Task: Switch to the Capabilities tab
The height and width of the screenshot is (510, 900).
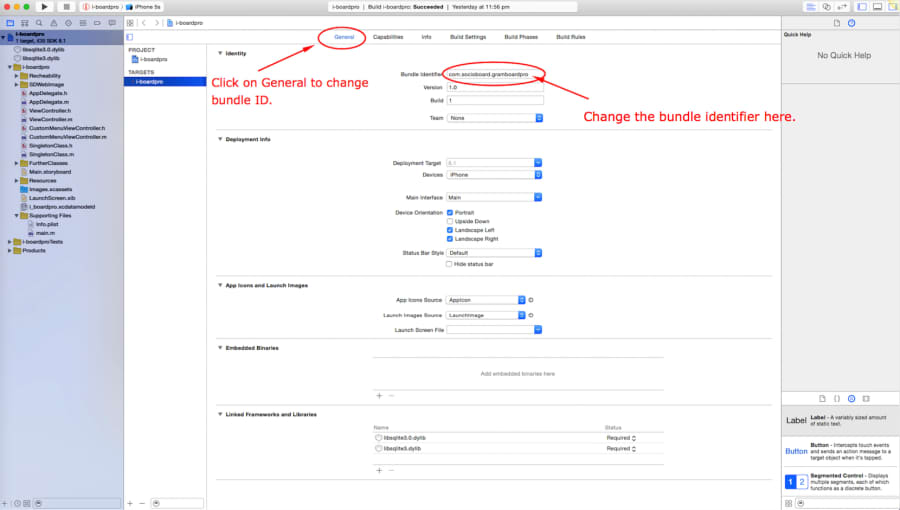Action: [388, 37]
